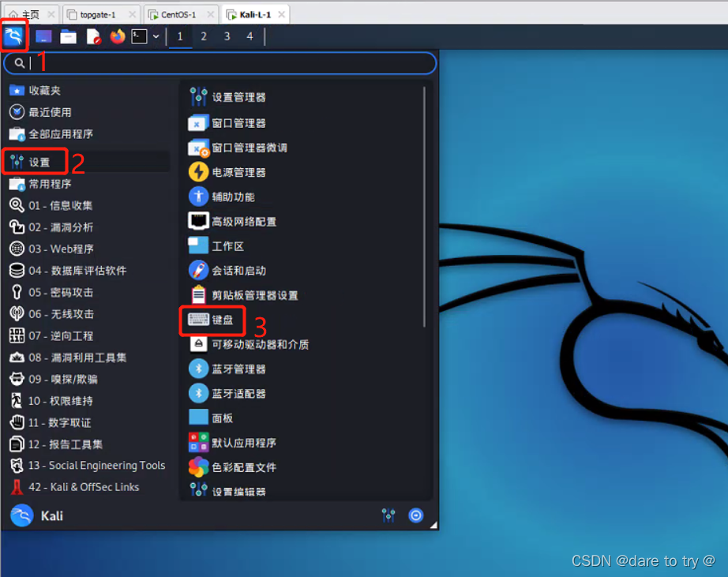Switch to workspace 2
The image size is (728, 577).
204,36
